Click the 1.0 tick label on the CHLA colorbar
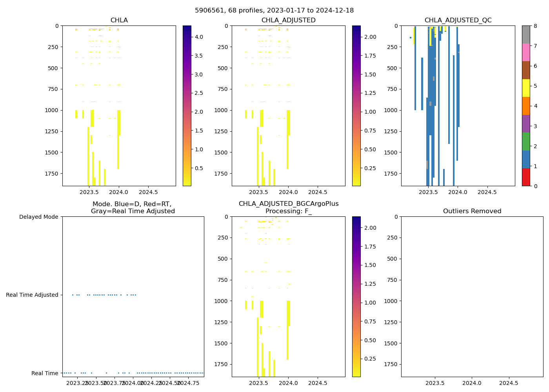The height and width of the screenshot is (392, 549). tap(199, 149)
